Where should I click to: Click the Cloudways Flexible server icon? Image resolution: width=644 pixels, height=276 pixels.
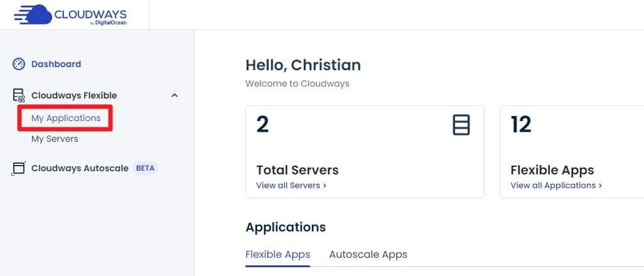click(19, 95)
